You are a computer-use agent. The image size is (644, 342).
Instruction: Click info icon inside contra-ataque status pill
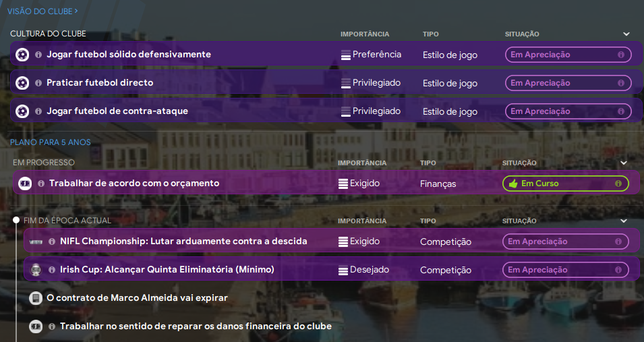[621, 111]
